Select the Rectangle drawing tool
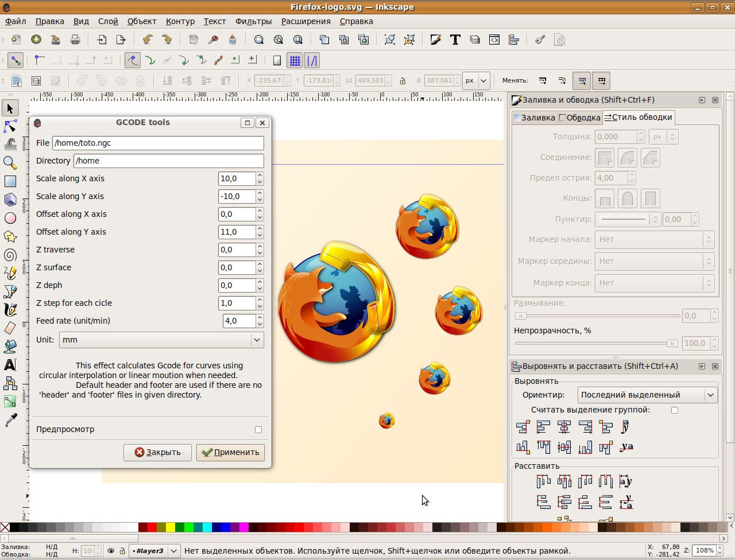 tap(10, 181)
